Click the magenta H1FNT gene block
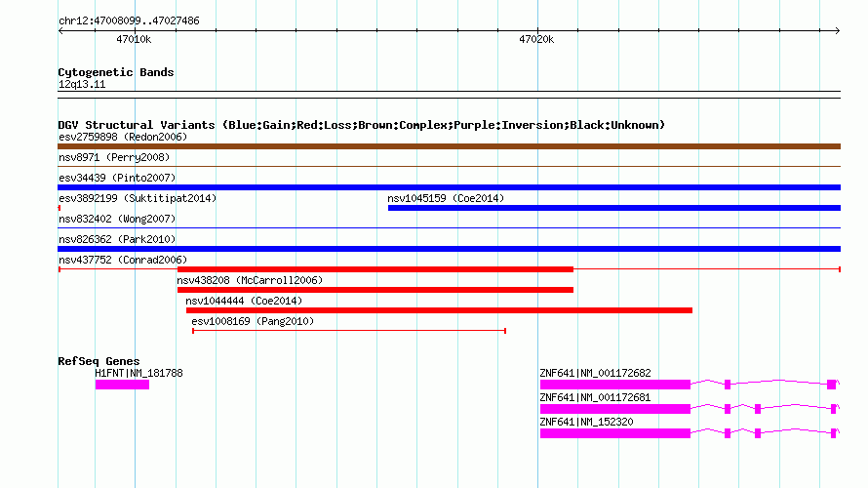 tap(122, 385)
